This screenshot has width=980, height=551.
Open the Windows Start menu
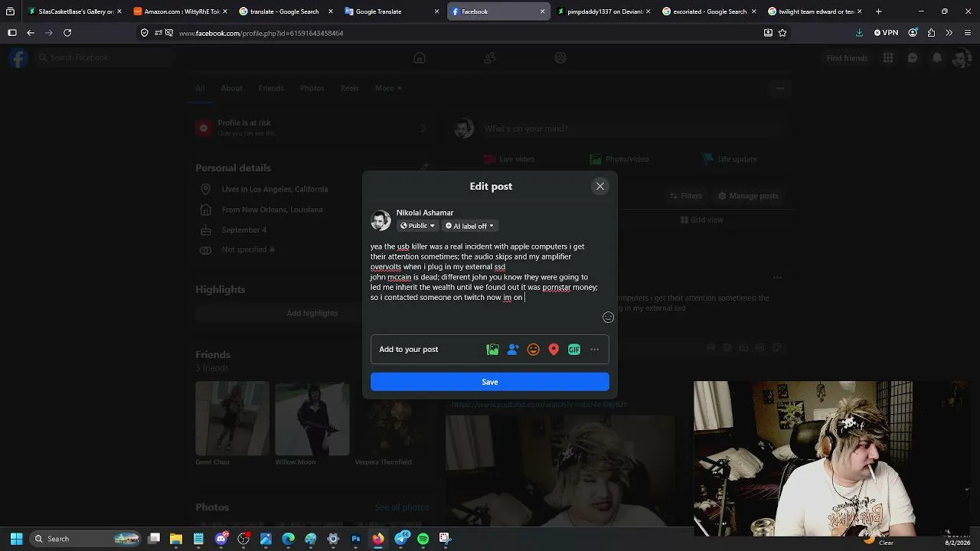(x=16, y=539)
